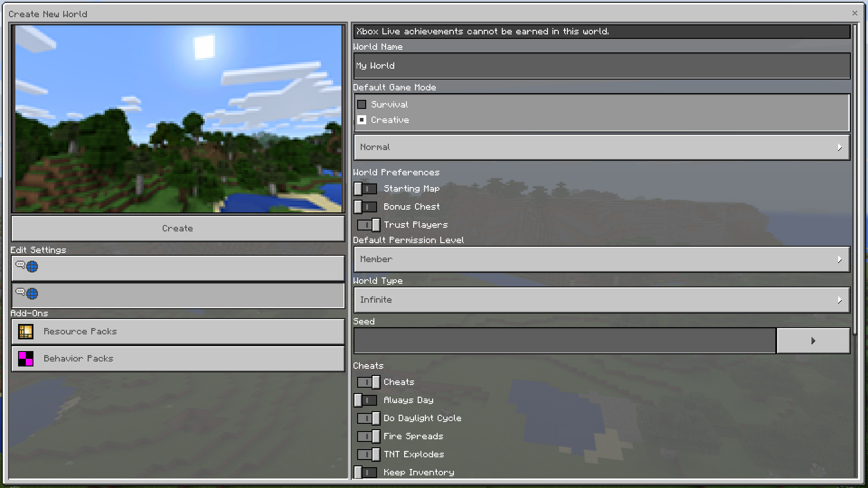Turn on the Bonus Chest toggle
The height and width of the screenshot is (488, 868).
(366, 207)
